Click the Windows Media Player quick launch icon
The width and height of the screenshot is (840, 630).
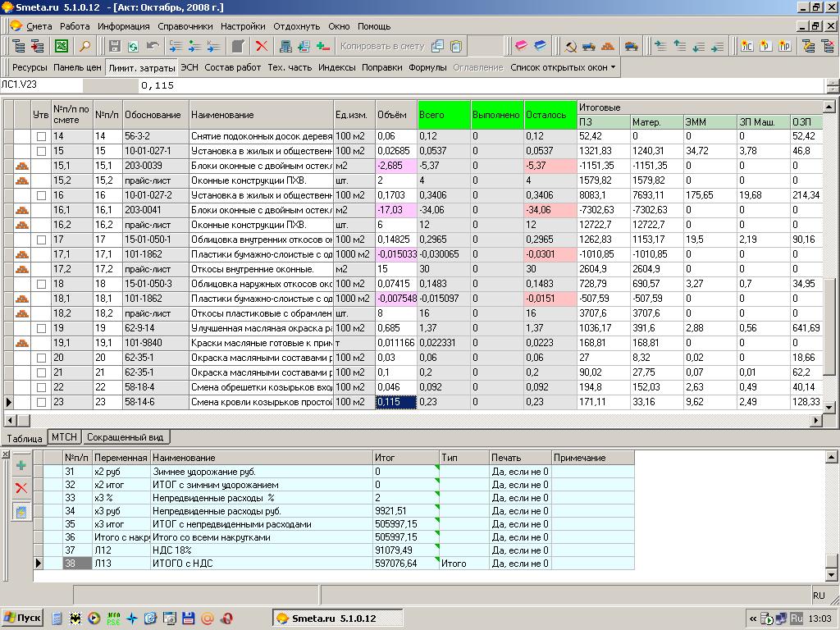tap(94, 619)
